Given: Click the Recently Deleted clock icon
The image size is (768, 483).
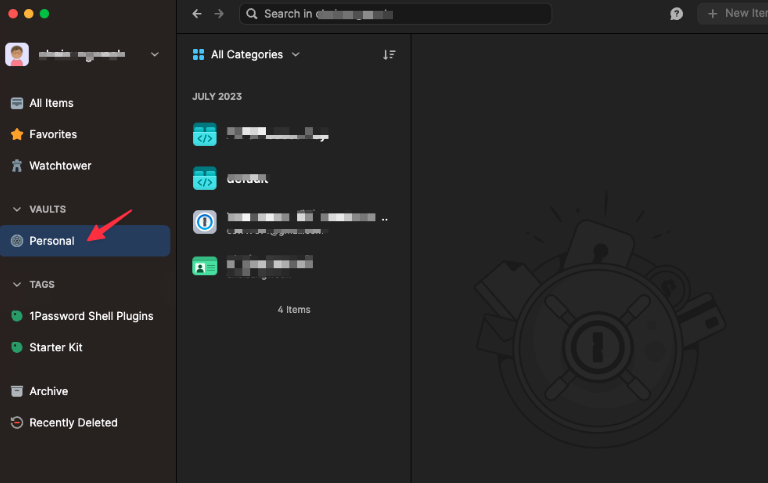Looking at the screenshot, I should pos(17,423).
